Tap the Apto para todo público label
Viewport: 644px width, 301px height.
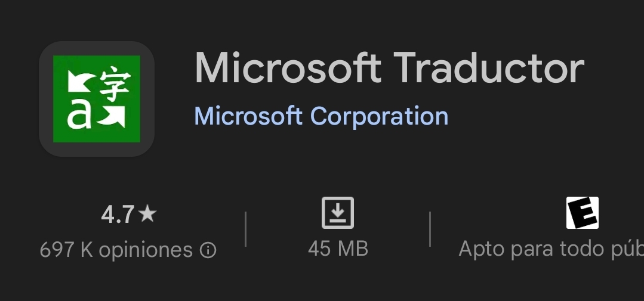pos(550,249)
